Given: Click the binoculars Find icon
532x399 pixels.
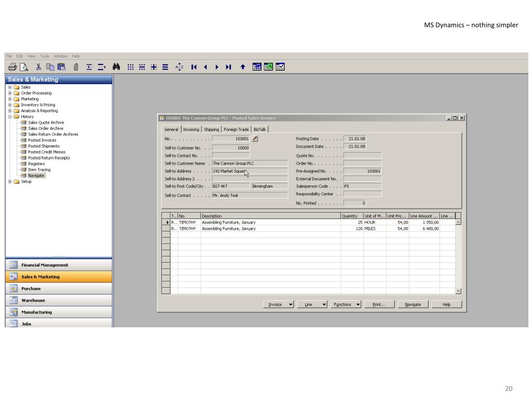Looking at the screenshot, I should click(116, 67).
